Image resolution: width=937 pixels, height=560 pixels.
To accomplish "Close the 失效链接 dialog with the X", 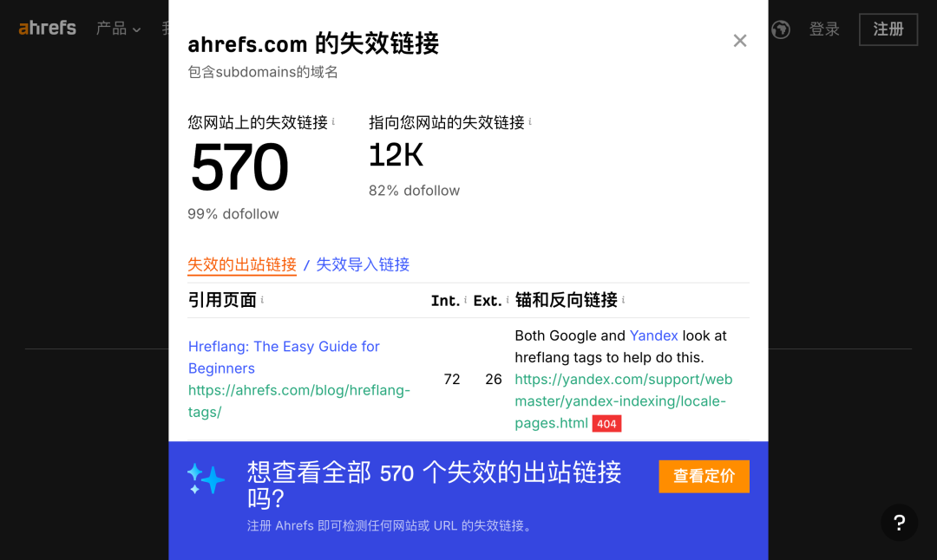I will (x=739, y=41).
